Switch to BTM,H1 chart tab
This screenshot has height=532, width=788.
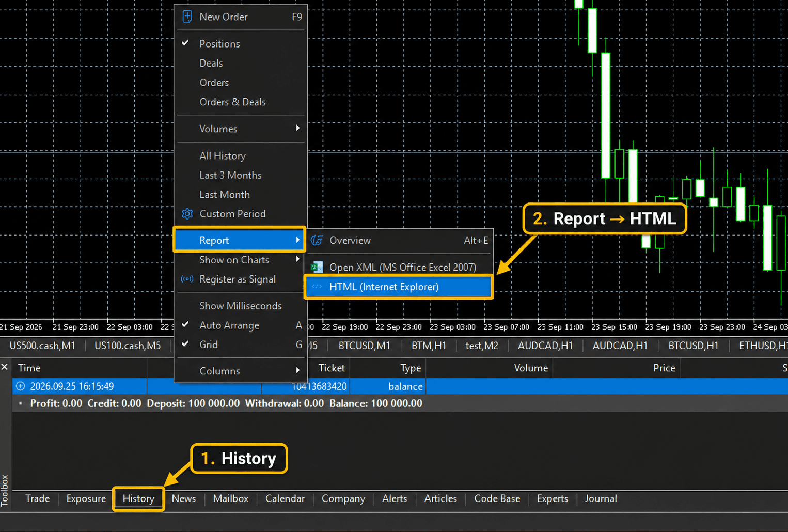[x=429, y=346]
